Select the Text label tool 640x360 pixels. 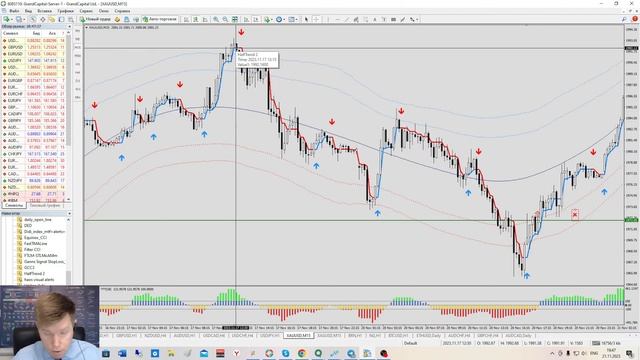(384, 19)
